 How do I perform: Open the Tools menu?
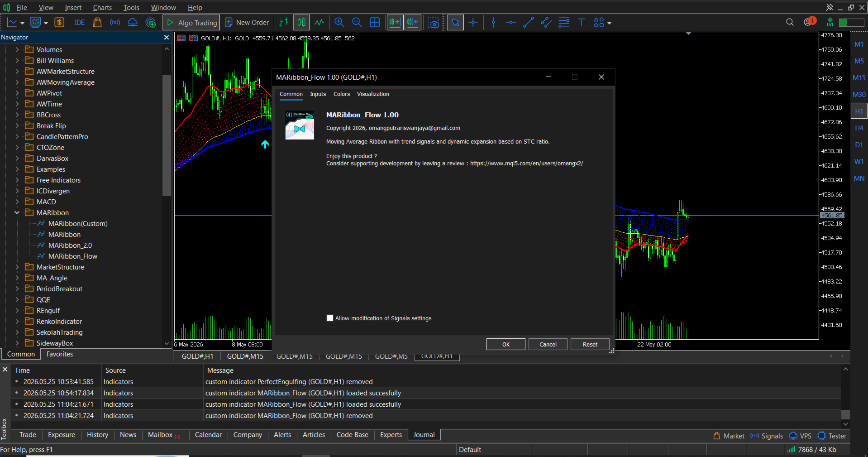click(x=131, y=8)
